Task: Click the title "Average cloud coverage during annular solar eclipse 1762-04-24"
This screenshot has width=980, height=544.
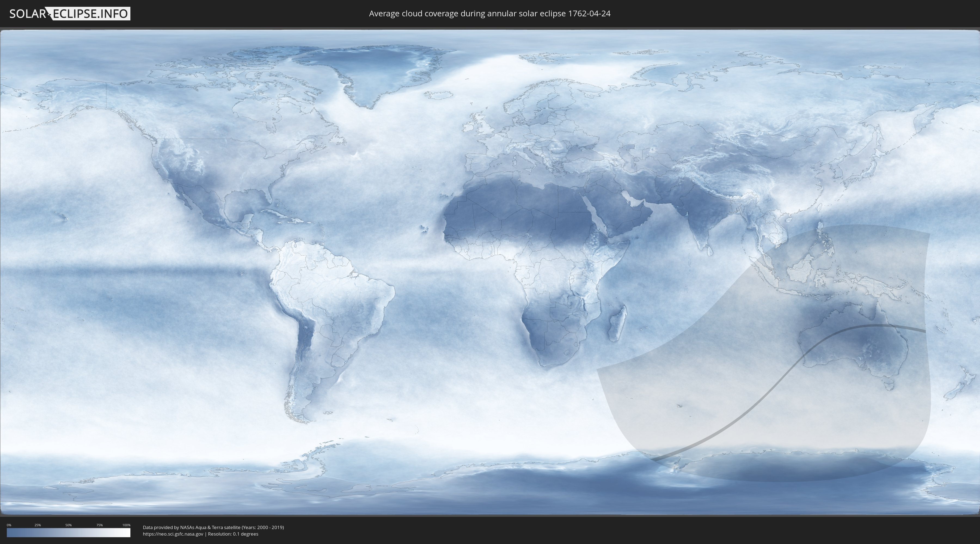Action: pos(490,14)
